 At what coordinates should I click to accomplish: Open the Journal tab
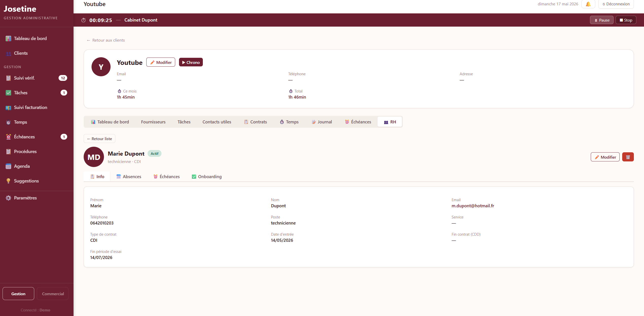[321, 122]
